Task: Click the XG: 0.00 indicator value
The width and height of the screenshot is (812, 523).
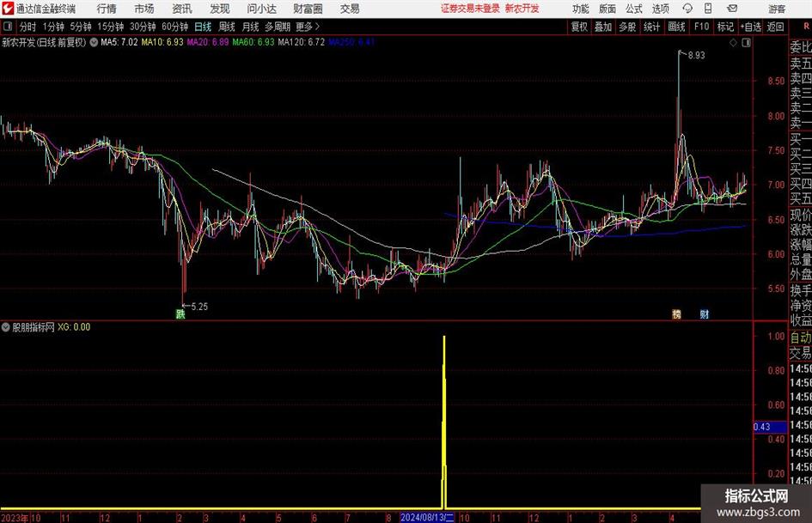Action: (x=74, y=327)
